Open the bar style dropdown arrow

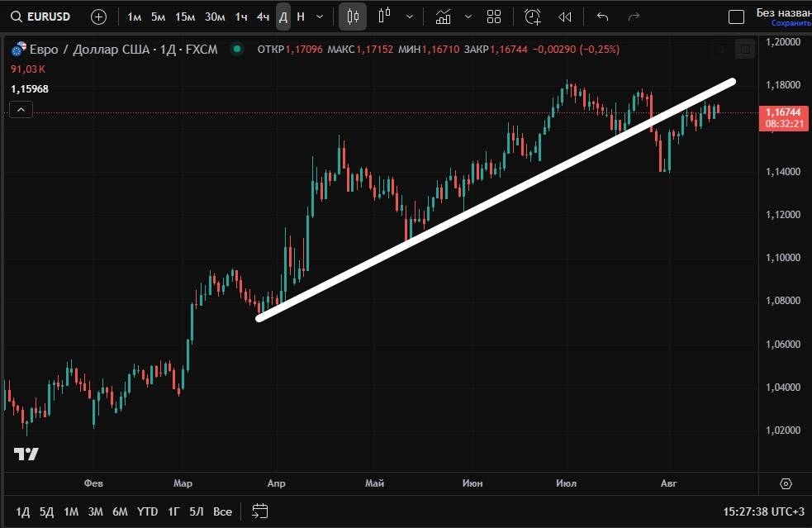[410, 17]
